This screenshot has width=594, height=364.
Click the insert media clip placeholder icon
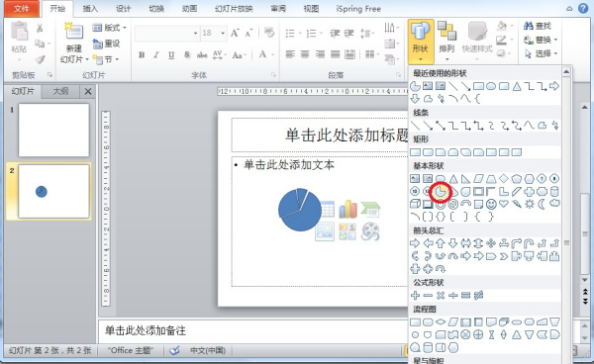370,231
